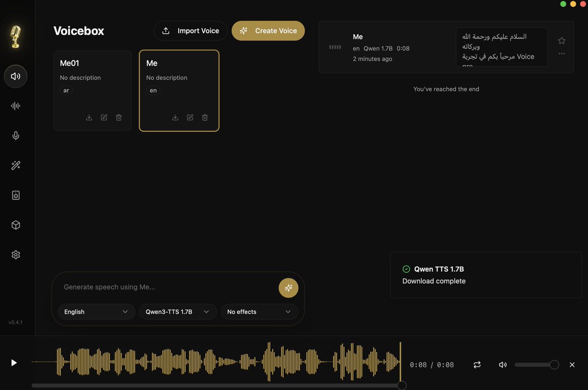588x390 pixels.
Task: Open the English language dropdown
Action: click(96, 312)
